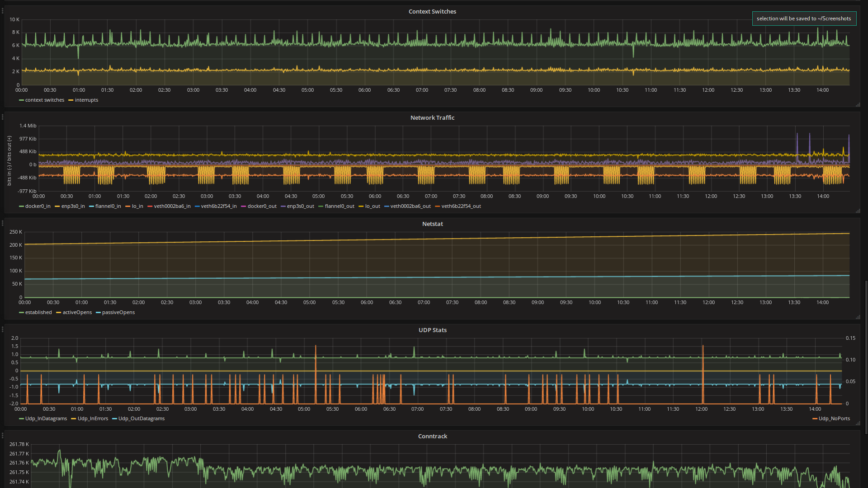This screenshot has width=868, height=488.
Task: Open the Network Traffic panel title menu
Action: (432, 118)
